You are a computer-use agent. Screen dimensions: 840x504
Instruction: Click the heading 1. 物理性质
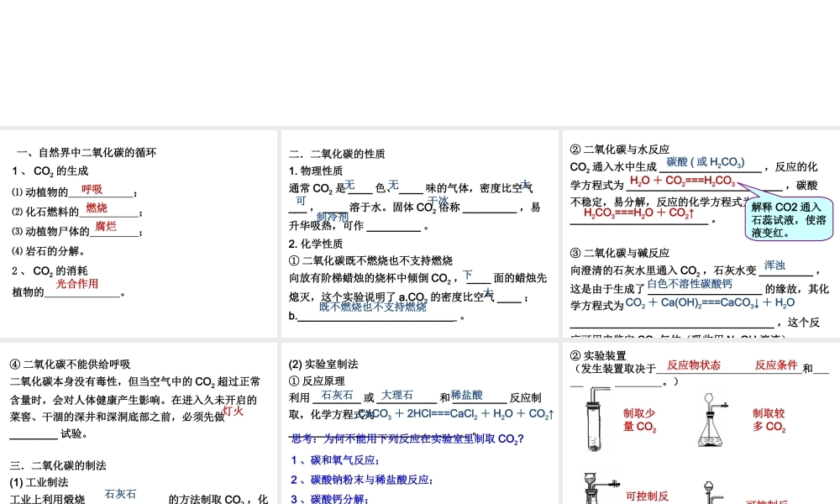(316, 171)
